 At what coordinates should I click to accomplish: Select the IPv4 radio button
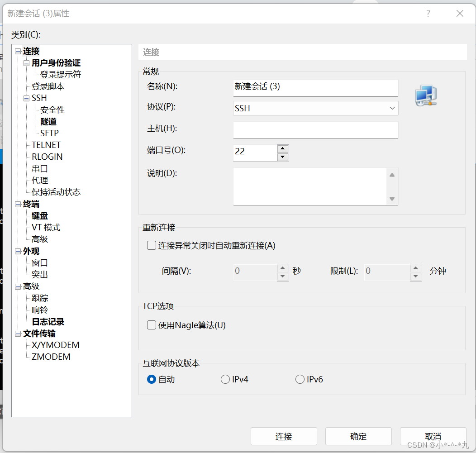tap(225, 379)
